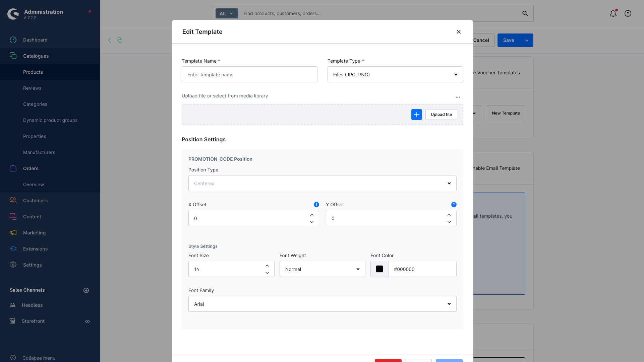Screen dimensions: 644x362
Task: Open the upload options three-dot menu
Action: [x=458, y=97]
